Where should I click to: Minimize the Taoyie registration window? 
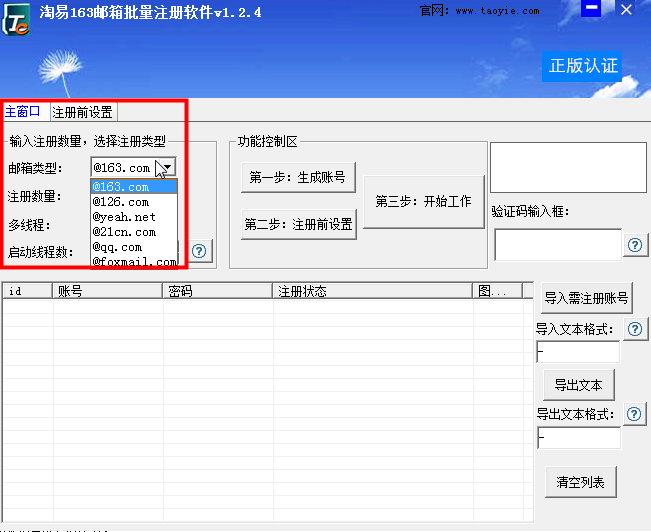pyautogui.click(x=591, y=8)
